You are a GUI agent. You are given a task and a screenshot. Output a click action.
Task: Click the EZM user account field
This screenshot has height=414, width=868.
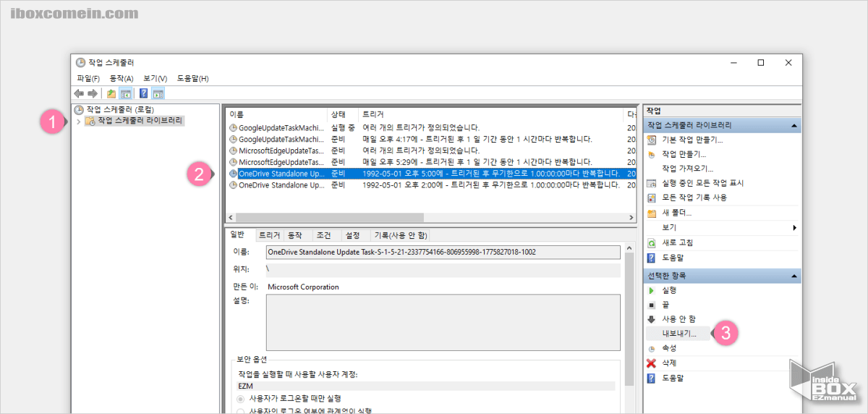[x=426, y=386]
